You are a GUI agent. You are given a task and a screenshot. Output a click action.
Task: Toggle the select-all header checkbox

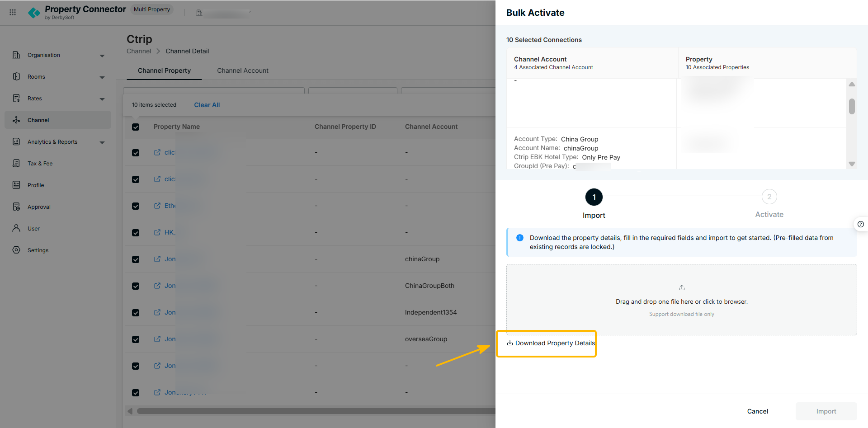pos(136,127)
